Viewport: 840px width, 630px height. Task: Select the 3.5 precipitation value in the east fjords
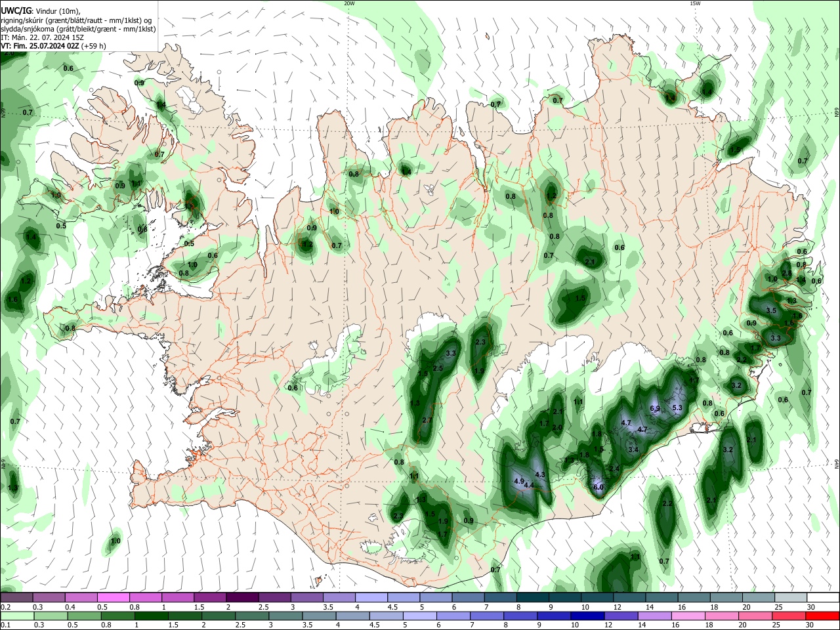point(771,310)
